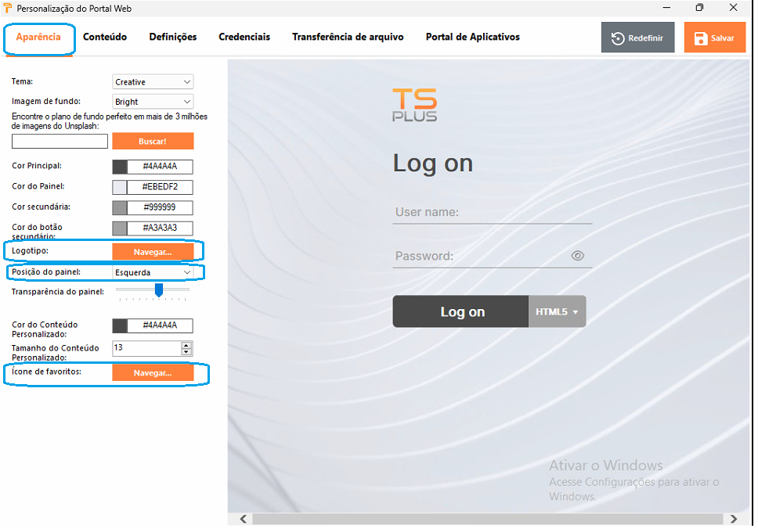Expand the HTML5 connection type dropdown
This screenshot has height=532, width=758.
coord(558,311)
